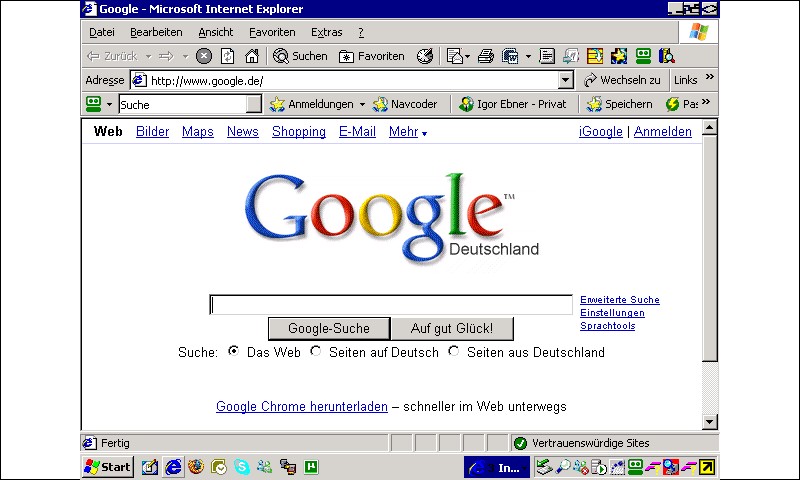This screenshot has width=800, height=480.
Task: Click into the Google search text box
Action: pyautogui.click(x=391, y=305)
